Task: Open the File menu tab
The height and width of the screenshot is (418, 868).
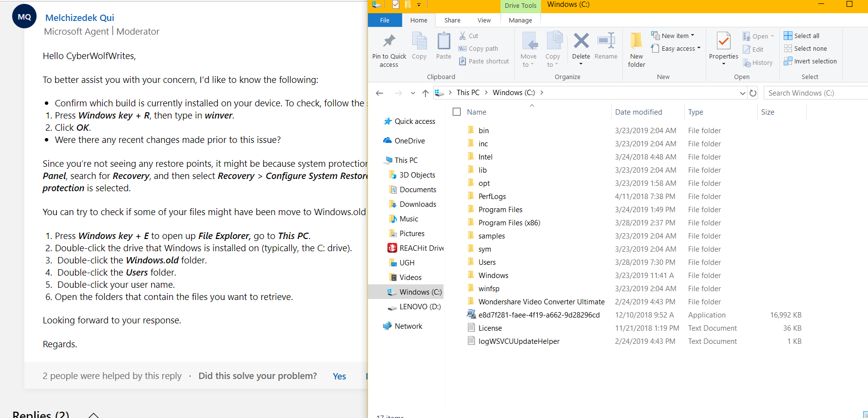Action: coord(385,20)
